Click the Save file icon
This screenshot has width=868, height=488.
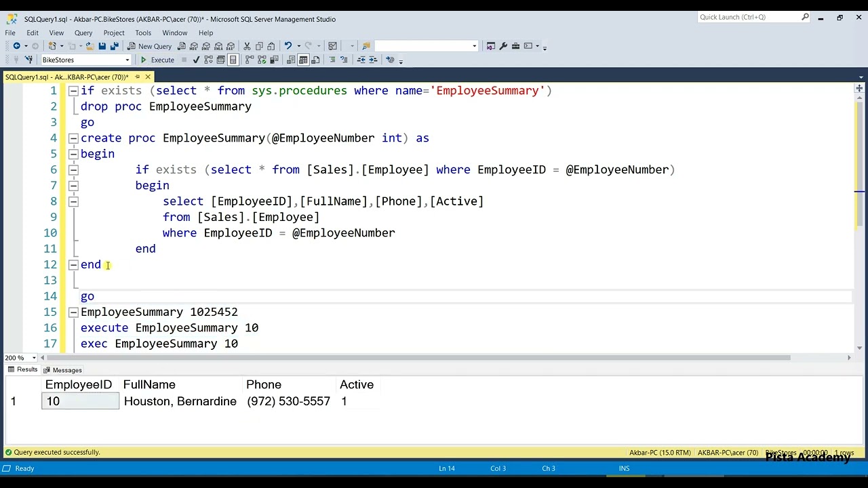[x=102, y=46]
